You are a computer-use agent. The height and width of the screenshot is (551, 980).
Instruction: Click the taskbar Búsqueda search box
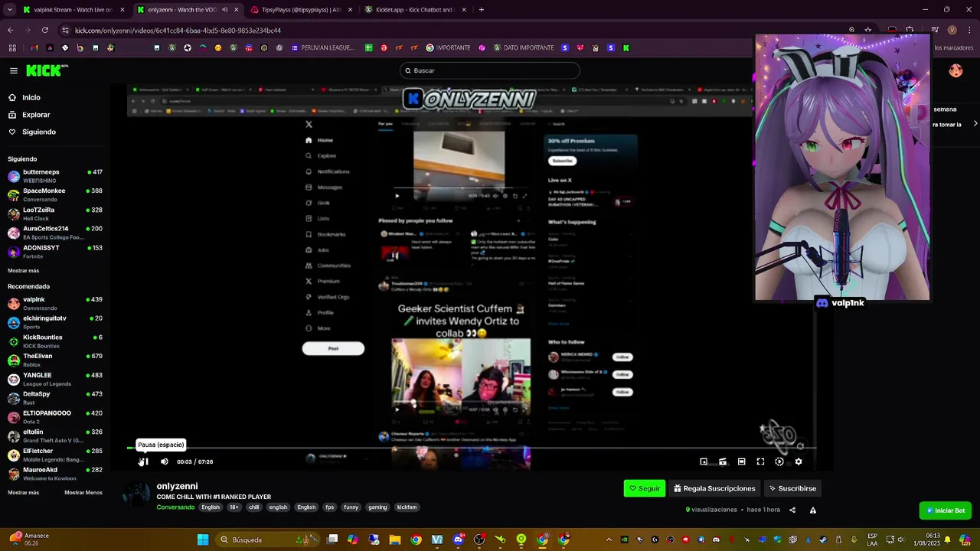coord(268,540)
